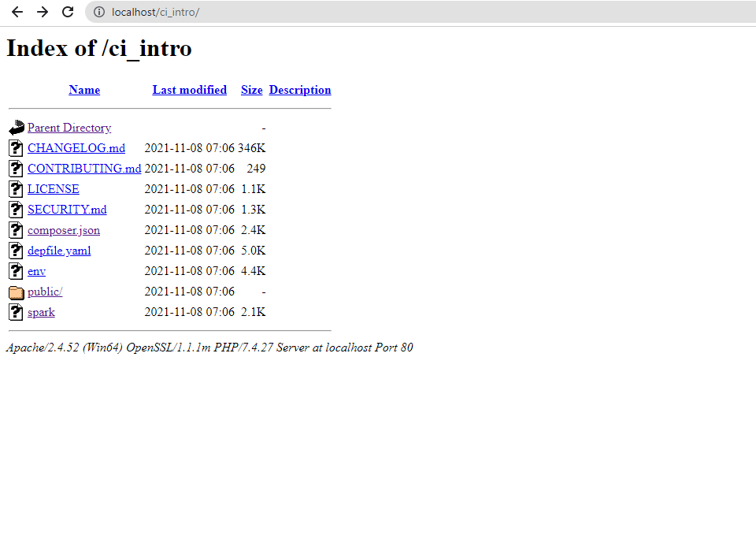Click the file icon beside env
The height and width of the screenshot is (539, 756).
click(x=16, y=271)
